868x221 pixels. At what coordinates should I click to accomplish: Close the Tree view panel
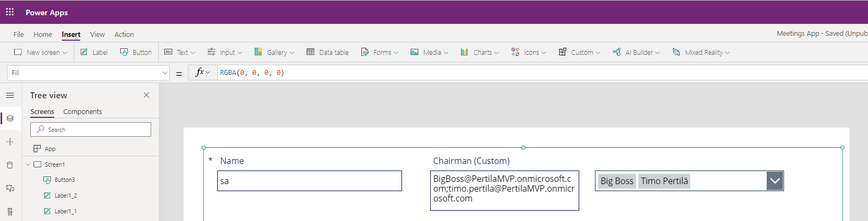tap(146, 95)
